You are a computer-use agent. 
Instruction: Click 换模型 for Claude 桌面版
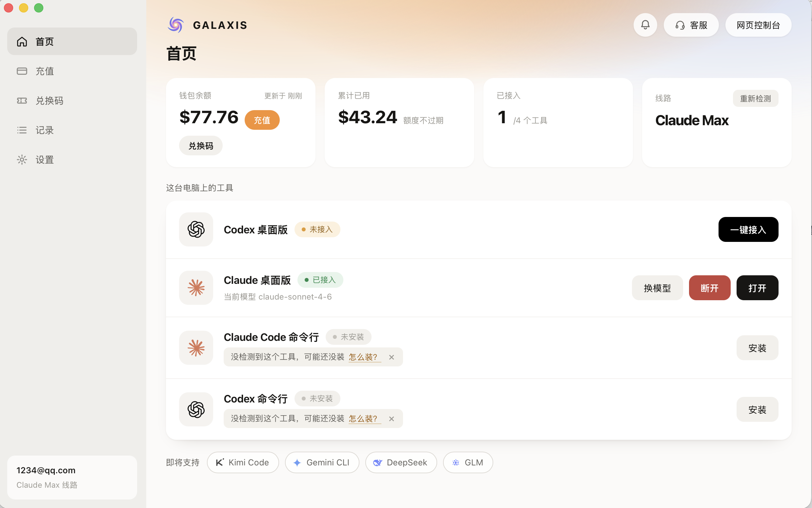pyautogui.click(x=657, y=288)
